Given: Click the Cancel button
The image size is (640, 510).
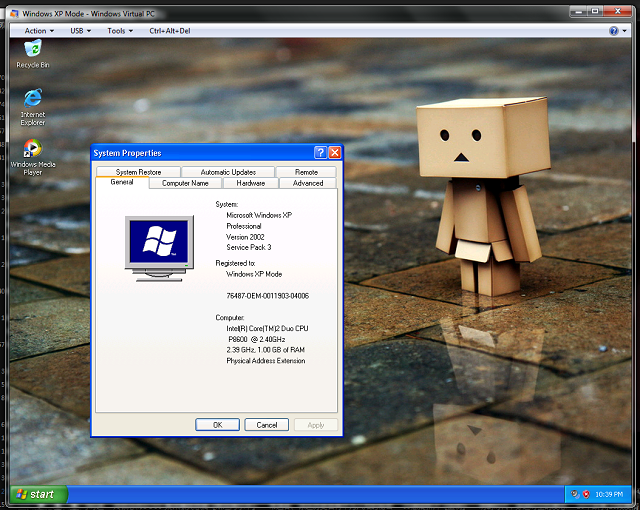Looking at the screenshot, I should pos(267,425).
